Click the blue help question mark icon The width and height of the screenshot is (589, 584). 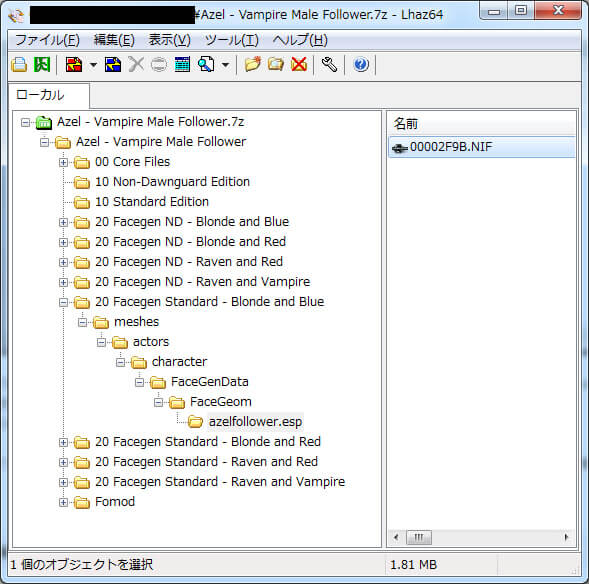point(361,65)
